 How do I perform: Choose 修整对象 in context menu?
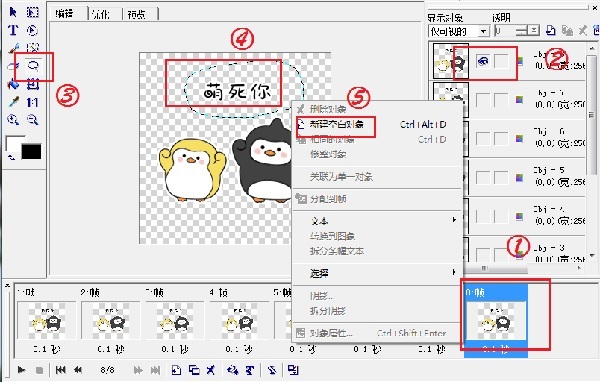coord(378,154)
